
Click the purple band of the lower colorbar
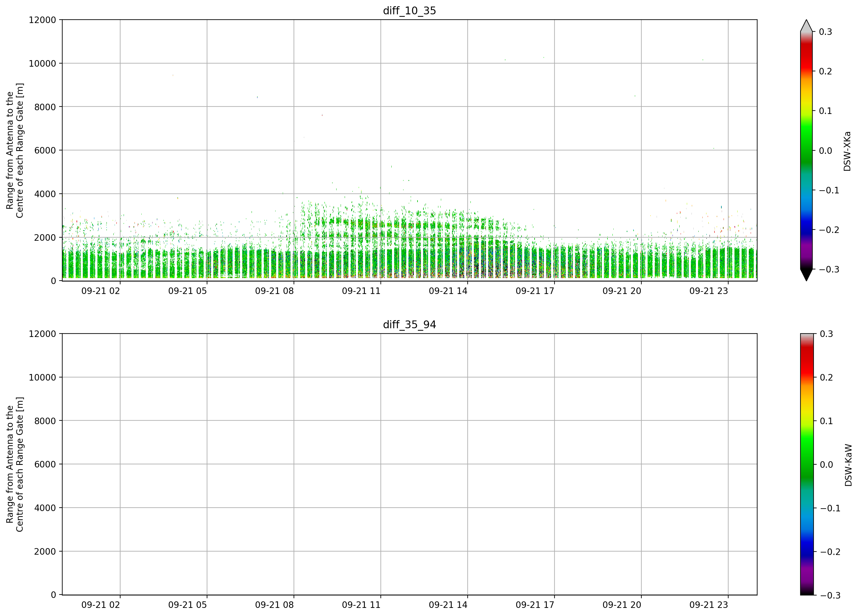point(806,576)
